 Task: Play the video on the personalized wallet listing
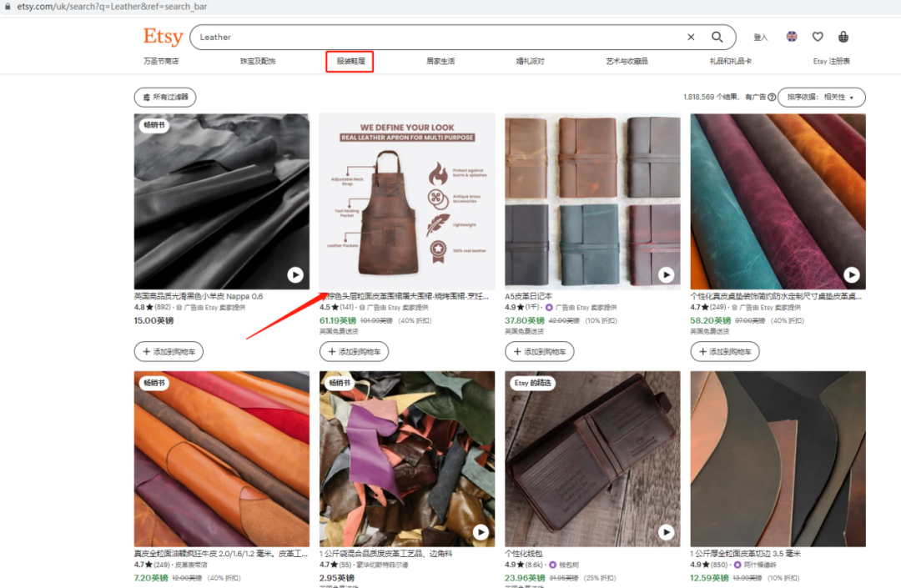666,531
